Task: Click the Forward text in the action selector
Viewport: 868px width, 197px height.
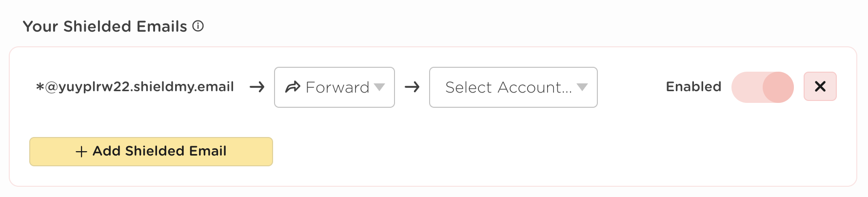Action: 337,87
